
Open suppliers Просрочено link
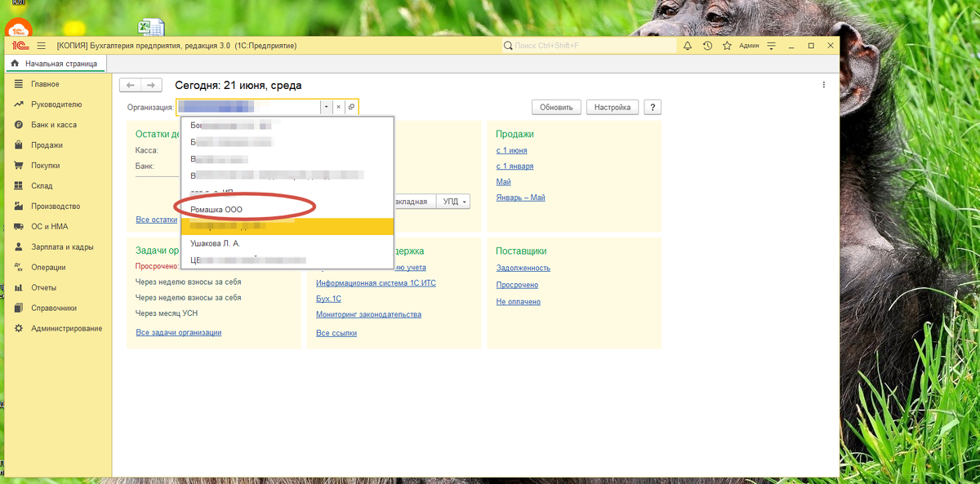click(517, 285)
